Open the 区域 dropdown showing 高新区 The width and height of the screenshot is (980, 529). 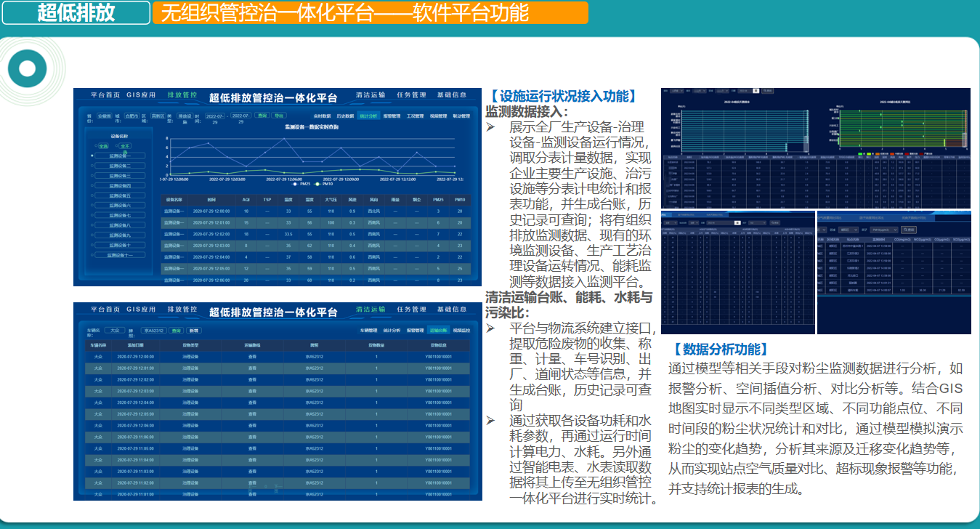[x=158, y=116]
